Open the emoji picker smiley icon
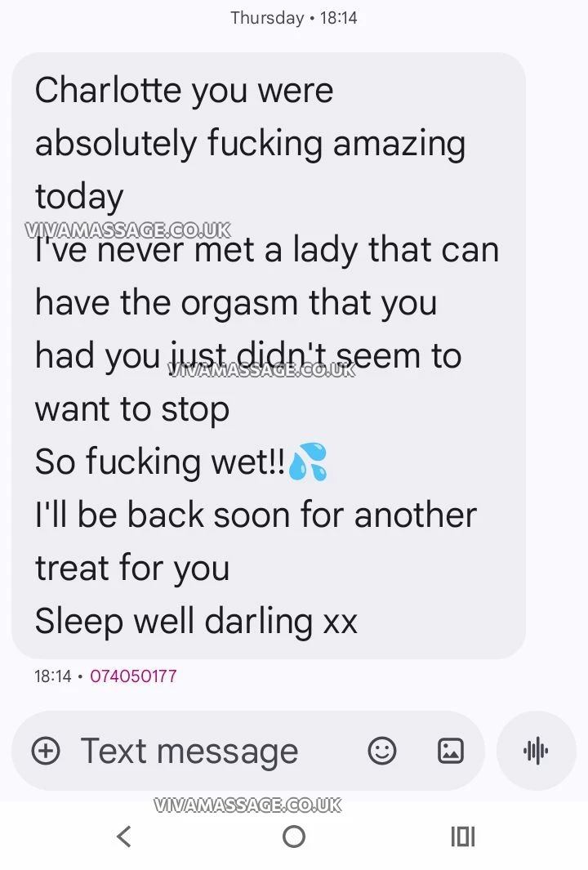 tap(382, 751)
